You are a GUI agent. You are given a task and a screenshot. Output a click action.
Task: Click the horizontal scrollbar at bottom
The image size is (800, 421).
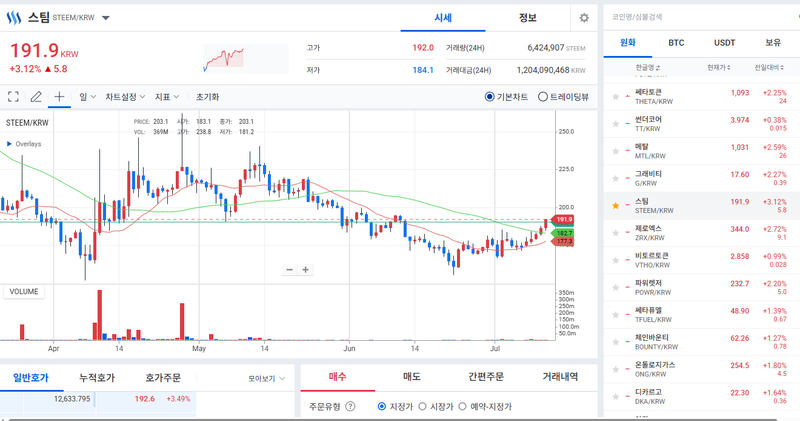(393, 419)
